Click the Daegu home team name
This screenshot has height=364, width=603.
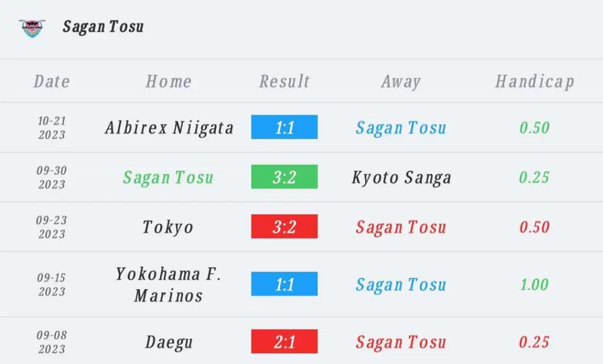point(169,342)
